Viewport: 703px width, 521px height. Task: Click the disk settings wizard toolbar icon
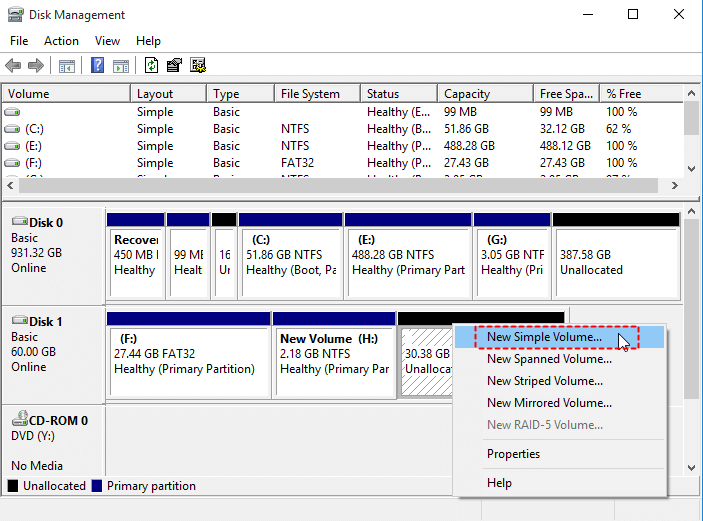[198, 65]
